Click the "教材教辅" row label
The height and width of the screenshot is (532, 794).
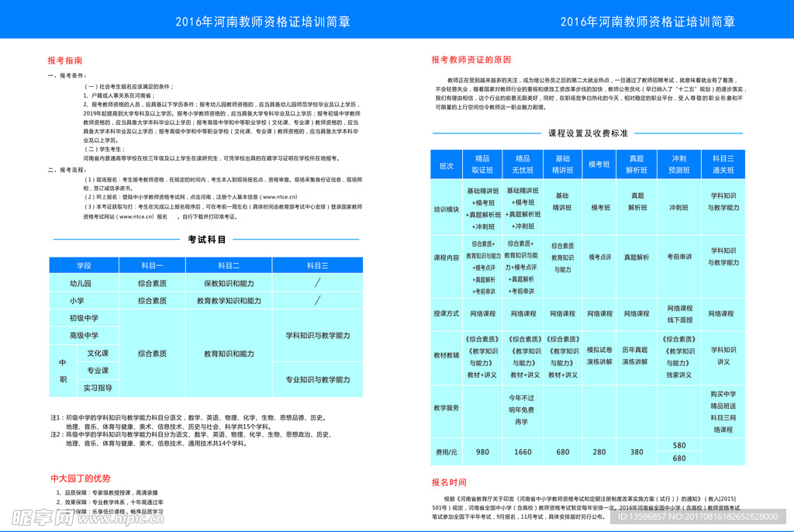pos(446,355)
